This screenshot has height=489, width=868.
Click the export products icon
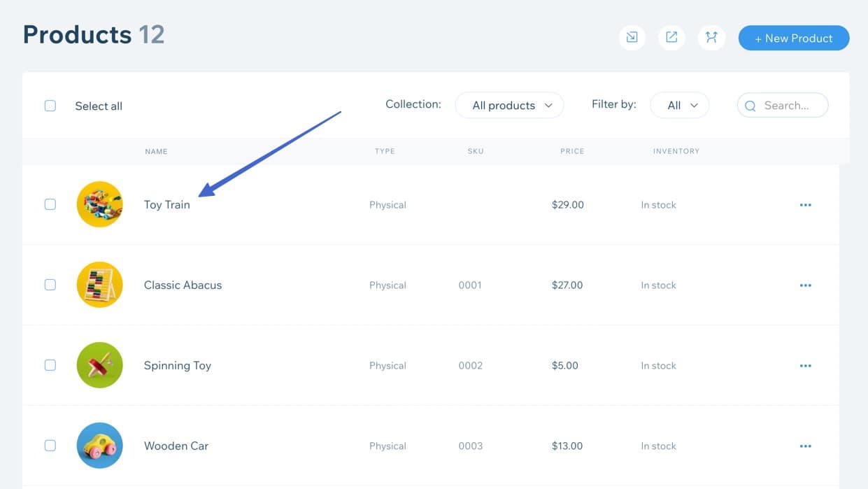coord(671,38)
